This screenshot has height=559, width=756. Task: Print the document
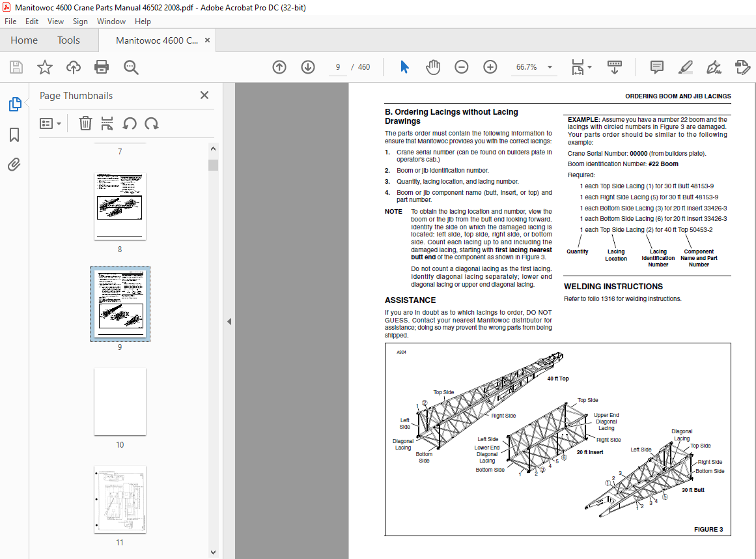click(102, 67)
